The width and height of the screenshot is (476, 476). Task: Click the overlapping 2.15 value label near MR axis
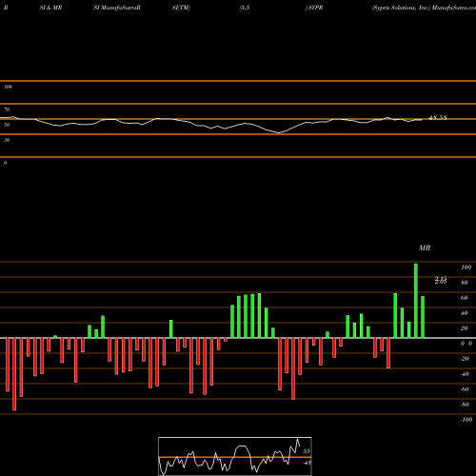coord(441,280)
